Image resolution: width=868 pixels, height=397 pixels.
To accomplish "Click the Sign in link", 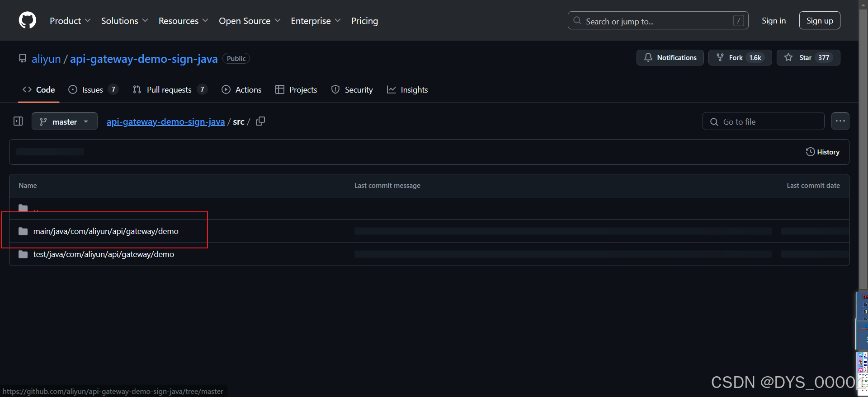I will click(x=774, y=21).
